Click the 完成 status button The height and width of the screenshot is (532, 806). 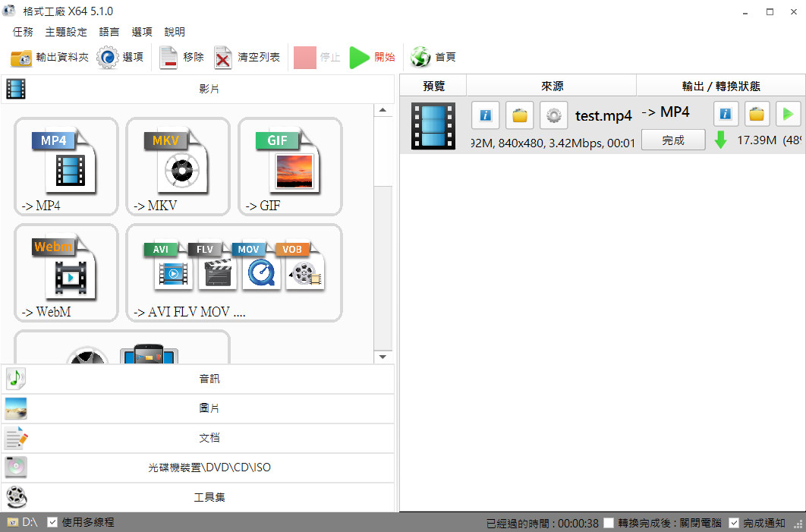673,140
